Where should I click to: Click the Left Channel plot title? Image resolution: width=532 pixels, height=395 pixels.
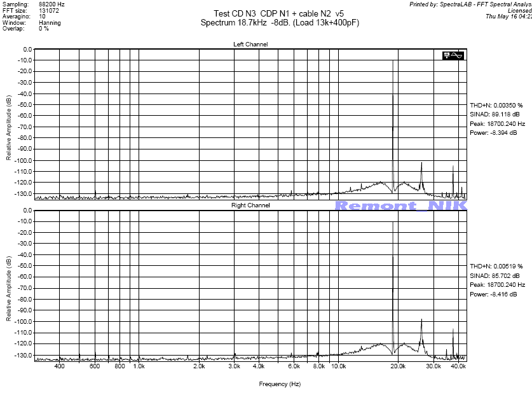[250, 45]
